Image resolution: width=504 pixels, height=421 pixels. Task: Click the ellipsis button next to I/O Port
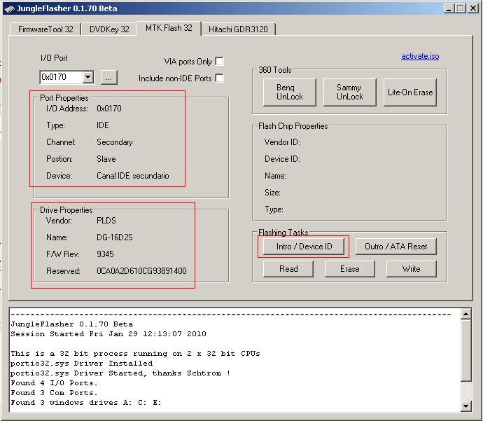coord(109,78)
